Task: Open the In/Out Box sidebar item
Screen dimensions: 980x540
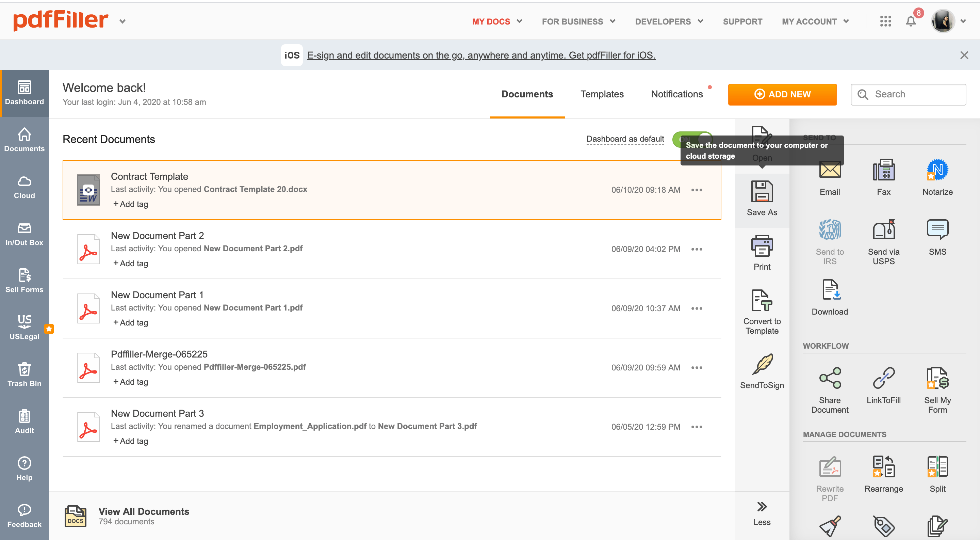Action: 24,234
